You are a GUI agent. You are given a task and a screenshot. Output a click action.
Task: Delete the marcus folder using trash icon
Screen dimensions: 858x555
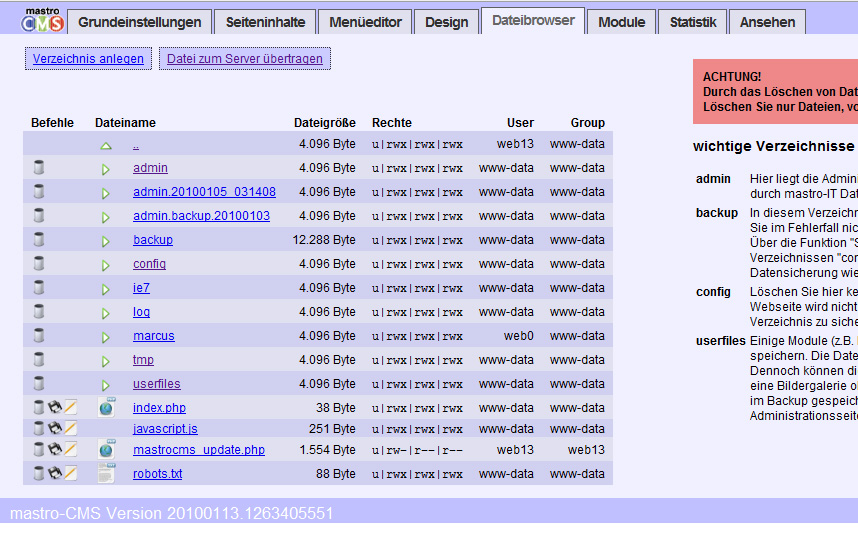click(x=39, y=336)
